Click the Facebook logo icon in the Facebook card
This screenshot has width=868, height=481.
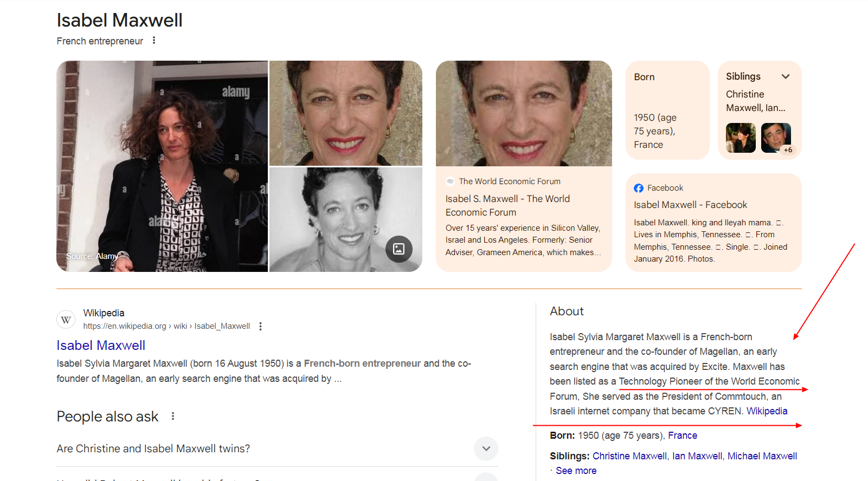pos(639,188)
